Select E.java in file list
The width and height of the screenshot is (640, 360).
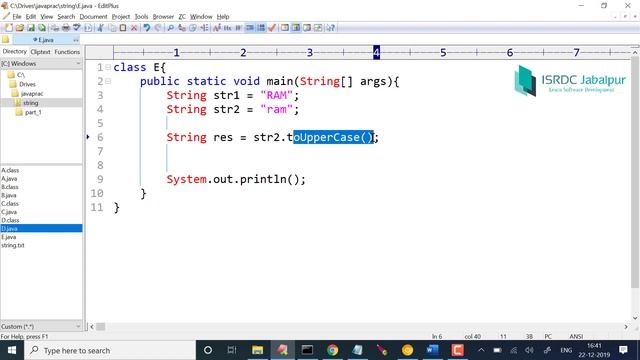click(9, 237)
